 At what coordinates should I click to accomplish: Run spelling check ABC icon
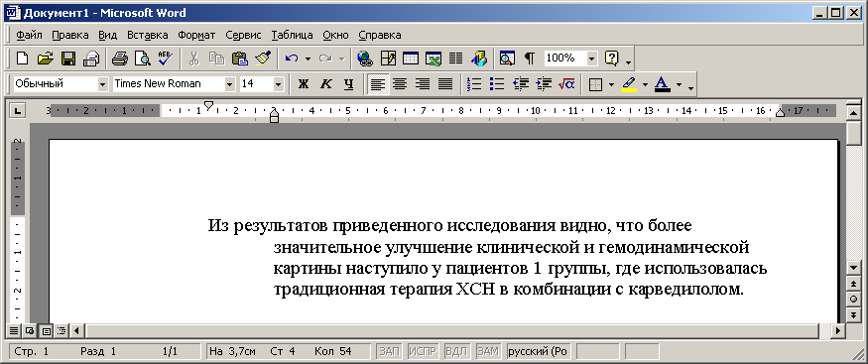point(166,58)
